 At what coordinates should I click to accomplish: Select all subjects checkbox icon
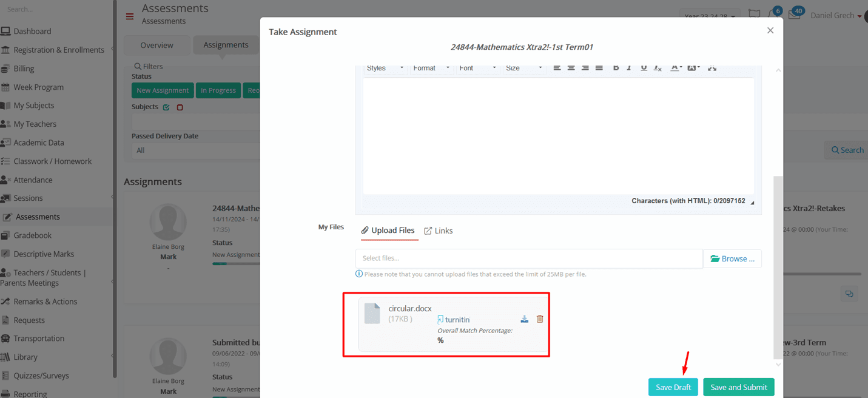[166, 107]
